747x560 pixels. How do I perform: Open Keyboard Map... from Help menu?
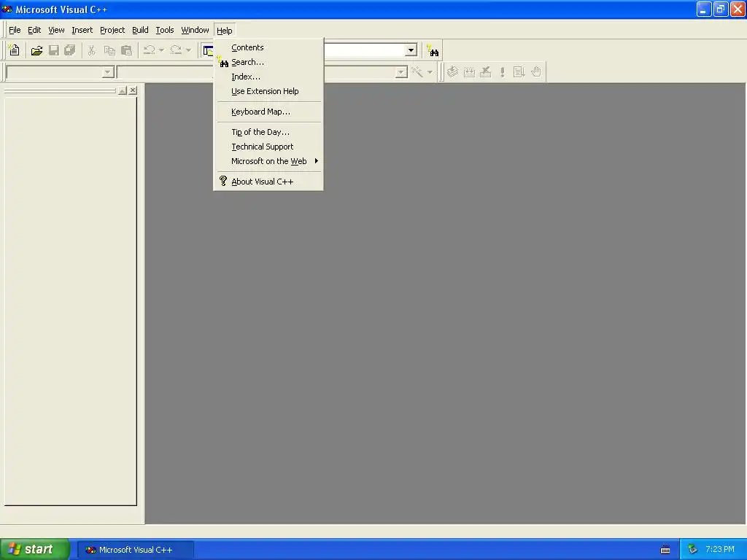(269, 112)
